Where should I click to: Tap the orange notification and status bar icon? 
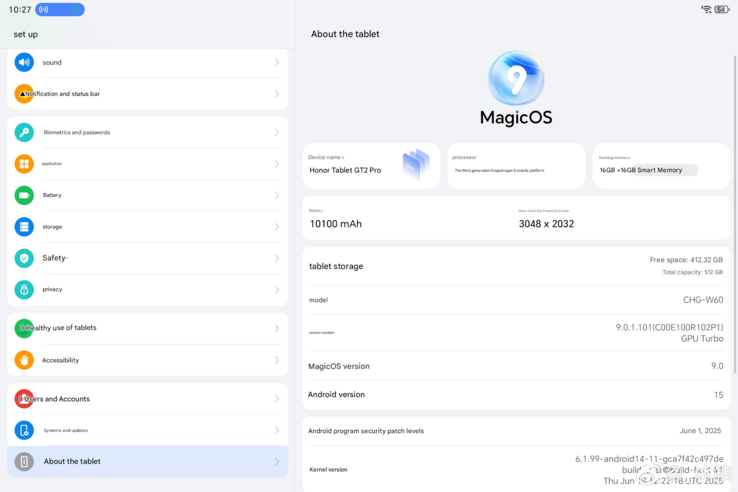24,94
